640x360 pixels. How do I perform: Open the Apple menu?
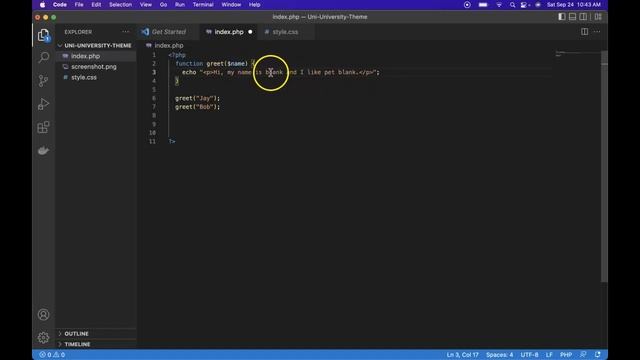[x=42, y=5]
